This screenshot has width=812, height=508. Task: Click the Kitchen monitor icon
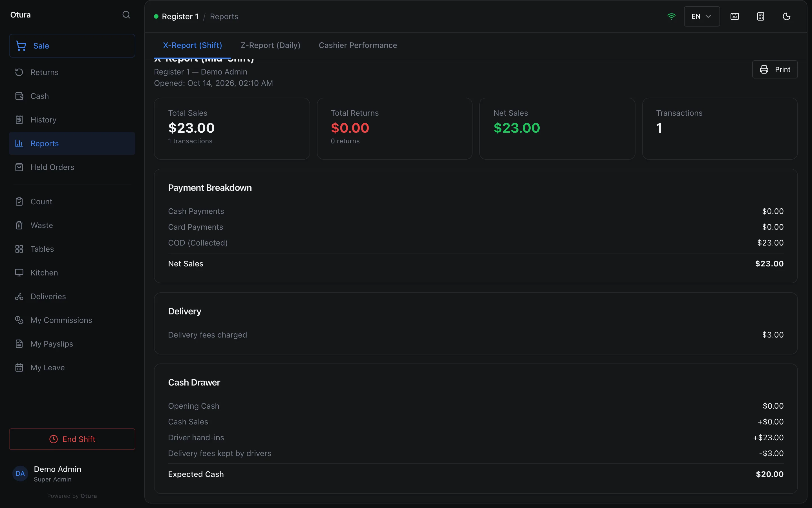tap(19, 272)
